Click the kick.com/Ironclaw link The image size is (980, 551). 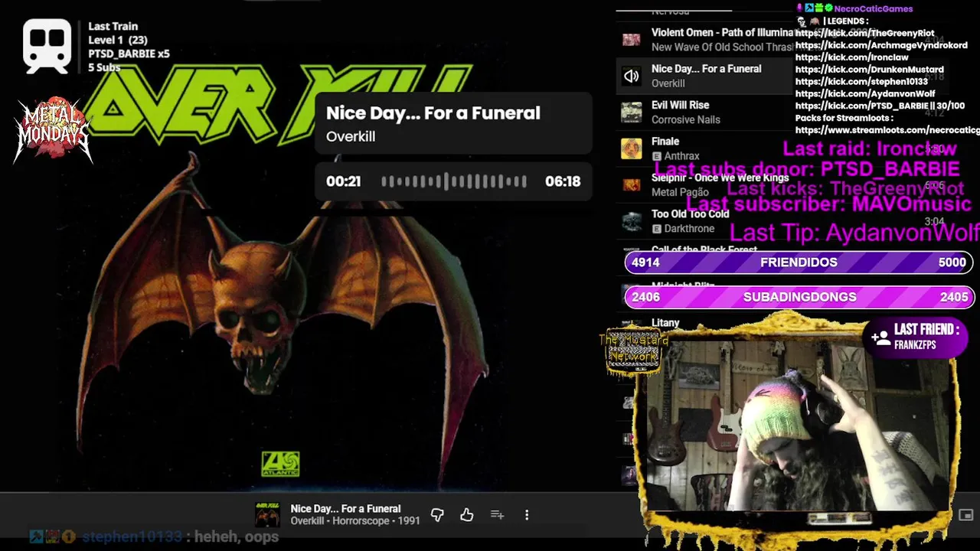click(851, 57)
